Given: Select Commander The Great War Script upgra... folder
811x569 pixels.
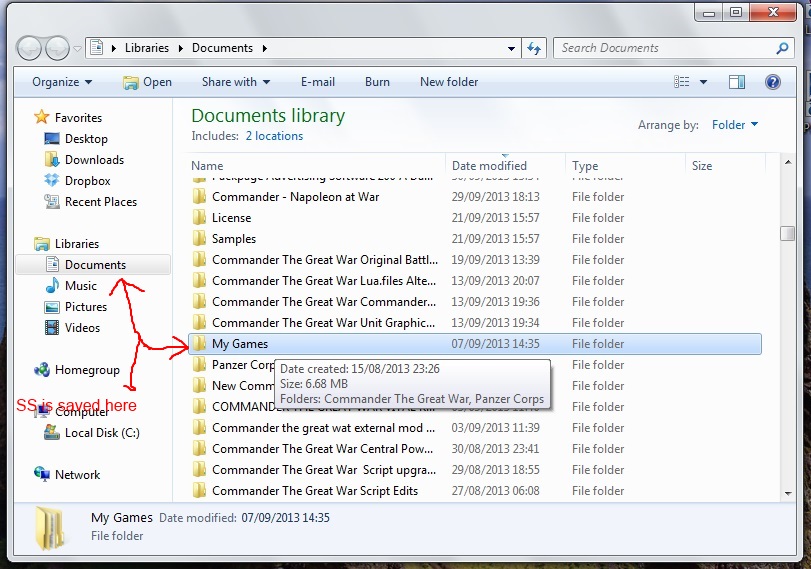Looking at the screenshot, I should (475, 470).
